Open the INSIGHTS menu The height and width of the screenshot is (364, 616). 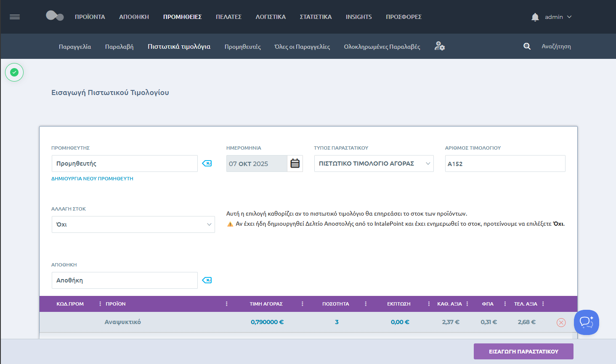359,17
